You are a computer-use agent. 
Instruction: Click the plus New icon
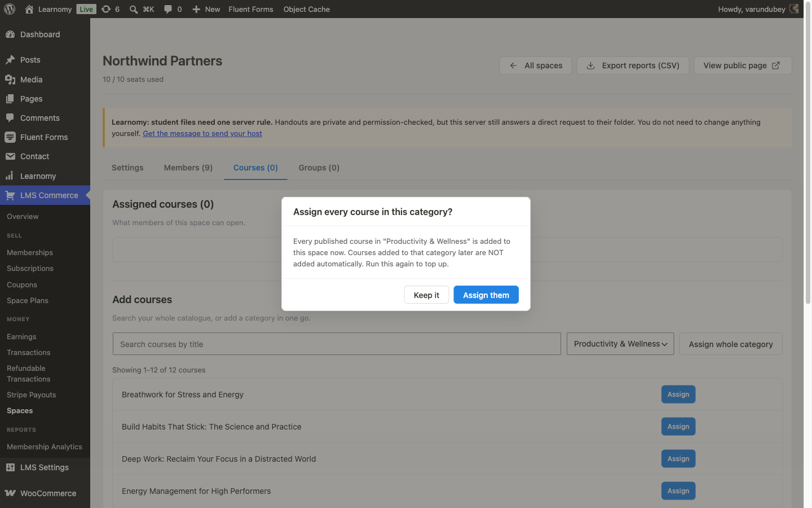196,9
